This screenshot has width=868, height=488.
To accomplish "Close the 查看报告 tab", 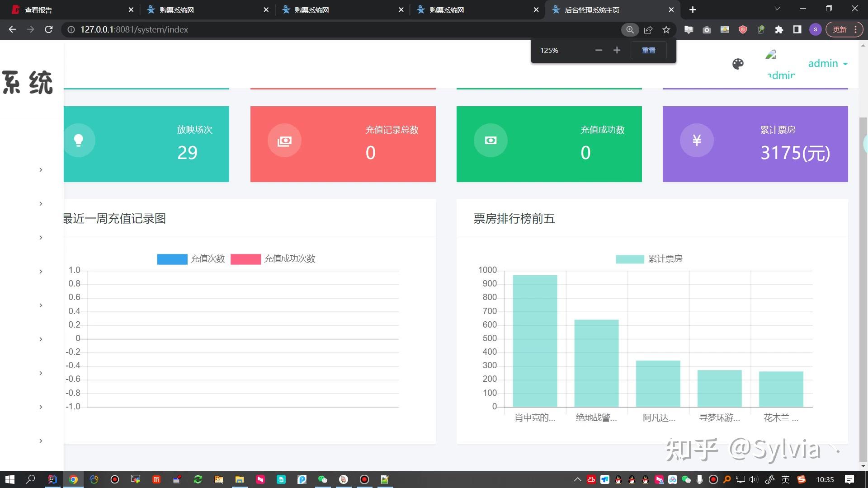I will [x=131, y=9].
